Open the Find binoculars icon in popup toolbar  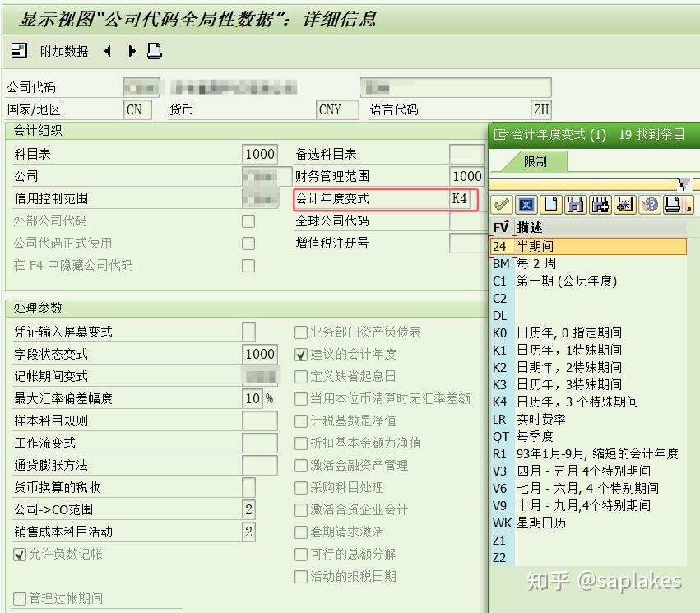(x=576, y=204)
